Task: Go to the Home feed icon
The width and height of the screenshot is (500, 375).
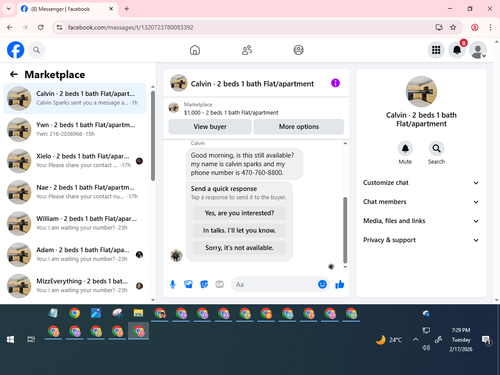Action: [x=195, y=50]
